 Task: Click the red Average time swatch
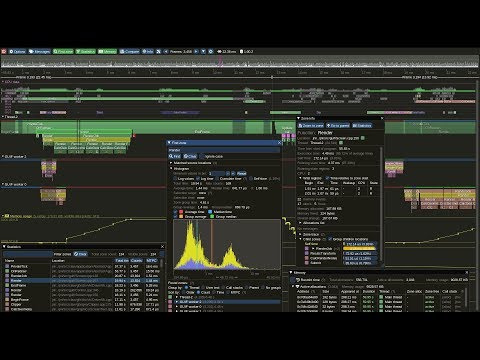point(181,212)
